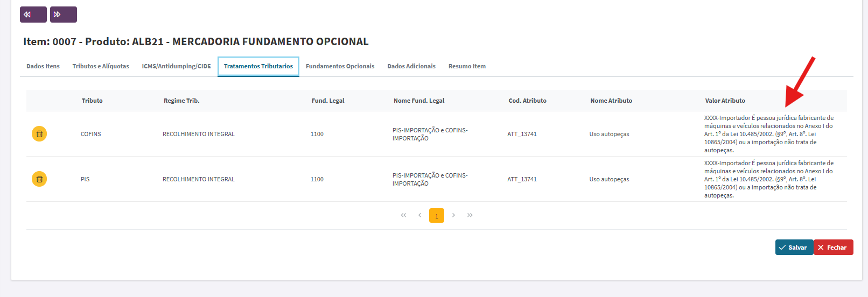Delete the COFINS row with trash icon

39,134
